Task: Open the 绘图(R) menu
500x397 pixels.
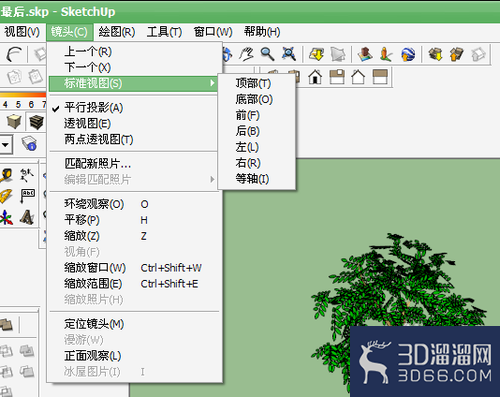Action: pyautogui.click(x=117, y=32)
